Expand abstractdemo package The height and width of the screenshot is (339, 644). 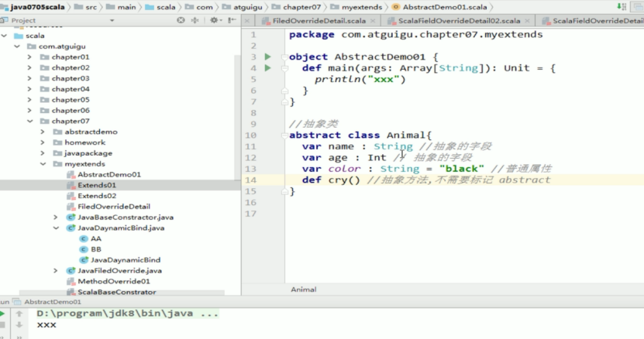pyautogui.click(x=43, y=132)
